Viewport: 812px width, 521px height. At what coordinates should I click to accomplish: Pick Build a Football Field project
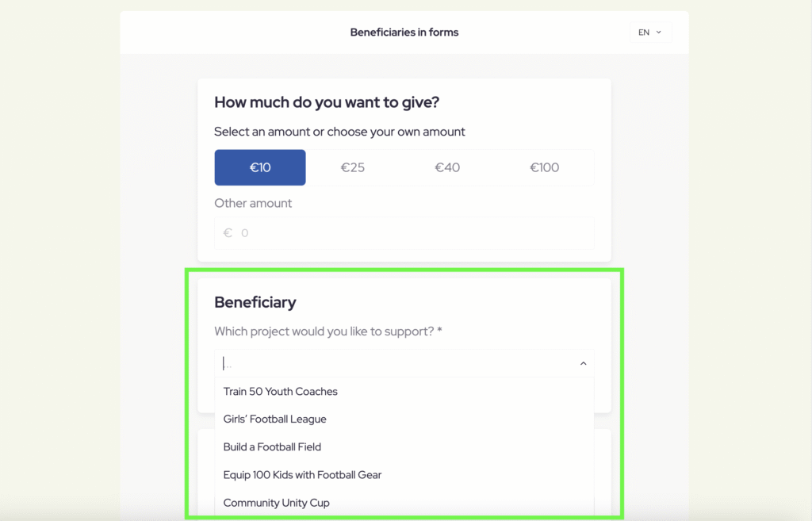(x=272, y=447)
